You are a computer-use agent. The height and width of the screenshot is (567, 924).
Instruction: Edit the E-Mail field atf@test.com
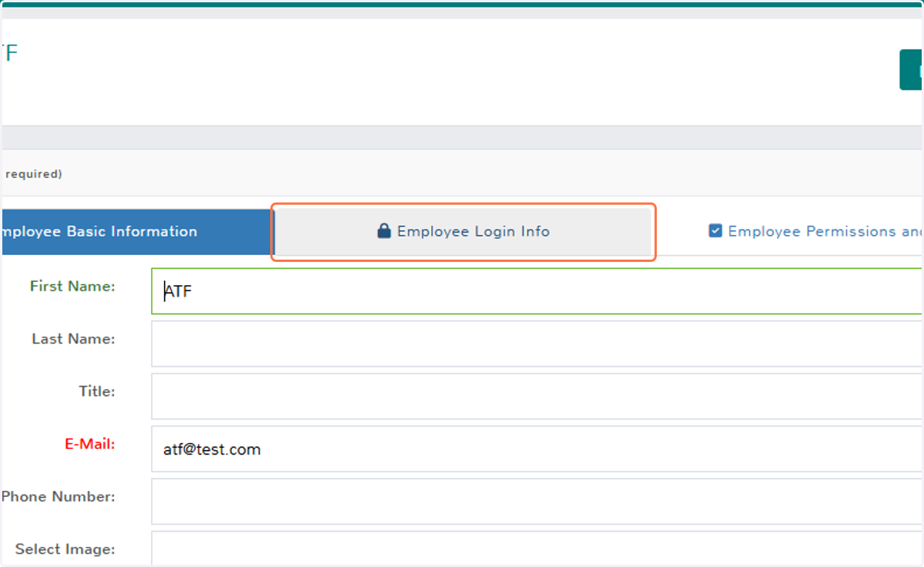[537, 448]
